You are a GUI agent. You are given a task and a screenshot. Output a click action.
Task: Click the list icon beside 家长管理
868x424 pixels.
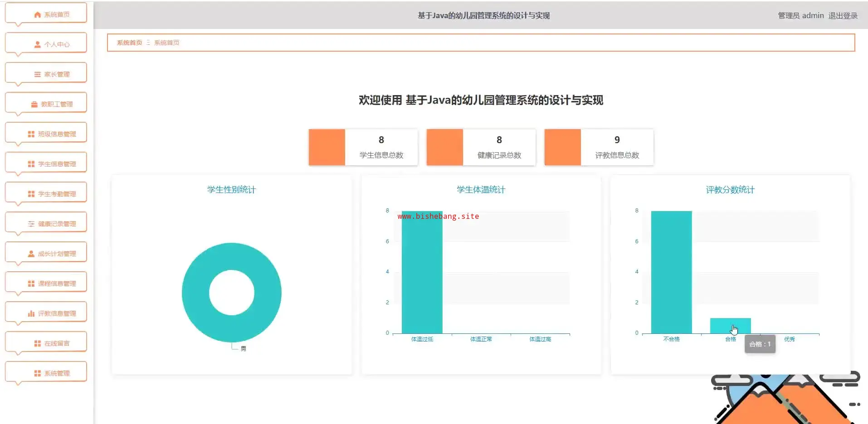38,75
